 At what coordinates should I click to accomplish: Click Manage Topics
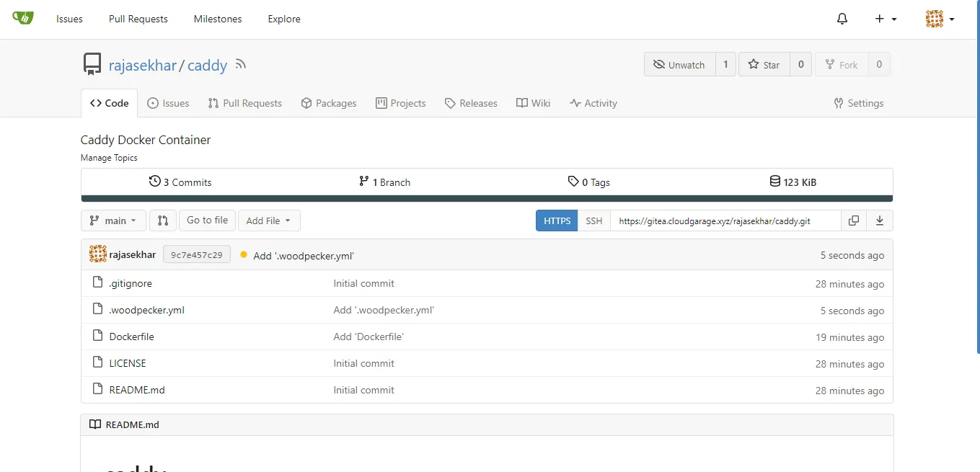[x=109, y=158]
